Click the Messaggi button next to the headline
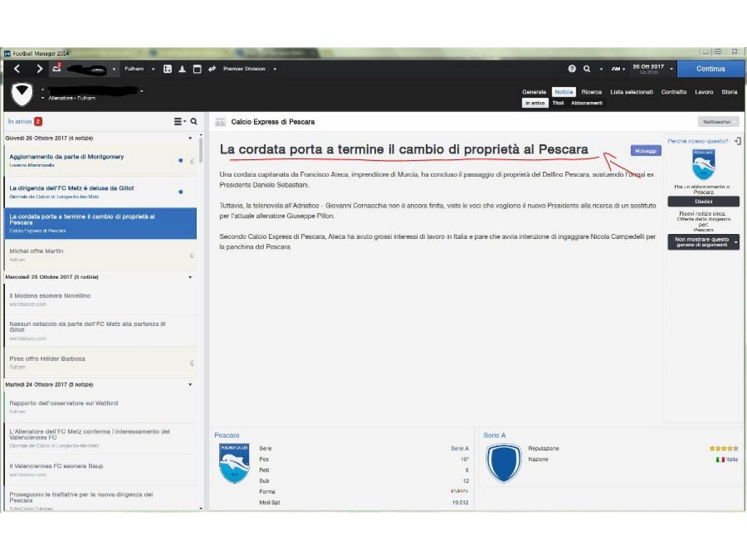747x560 pixels. click(646, 151)
